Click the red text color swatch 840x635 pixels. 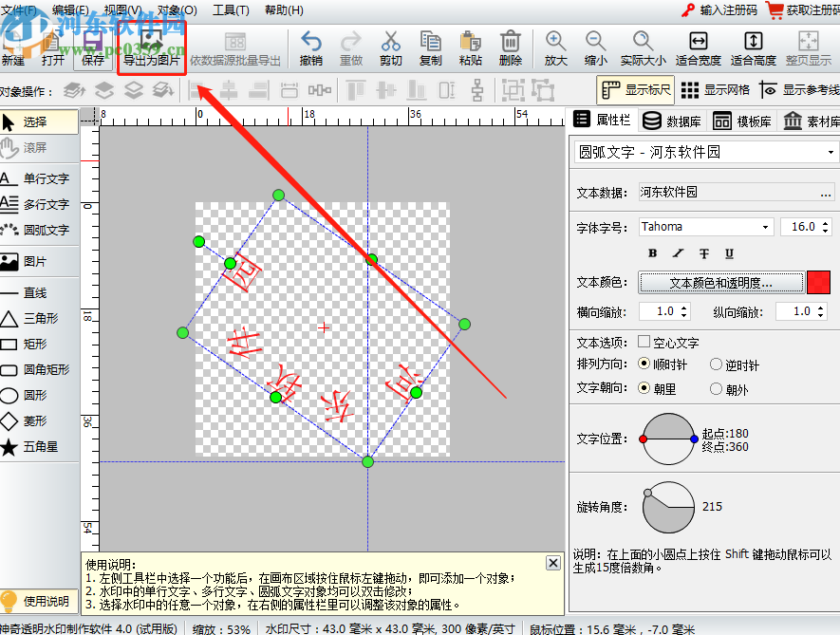pyautogui.click(x=818, y=283)
